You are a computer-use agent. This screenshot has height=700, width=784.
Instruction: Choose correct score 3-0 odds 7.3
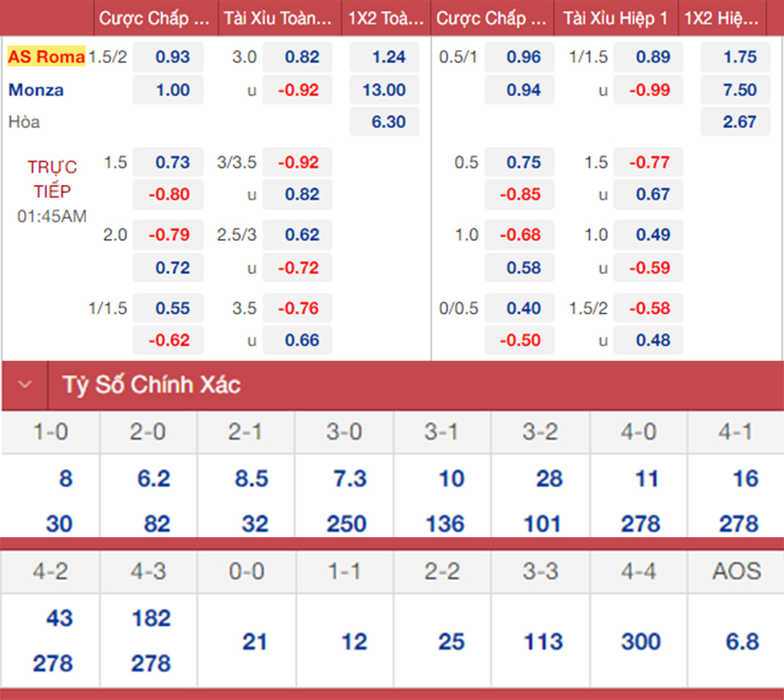point(349,479)
